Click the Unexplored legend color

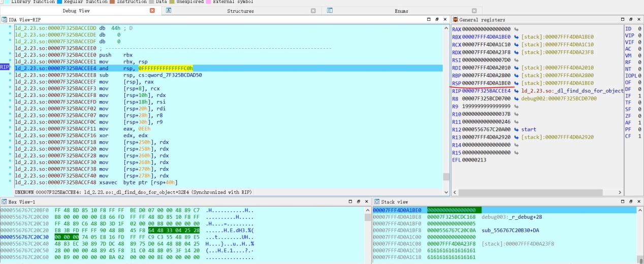(173, 2)
